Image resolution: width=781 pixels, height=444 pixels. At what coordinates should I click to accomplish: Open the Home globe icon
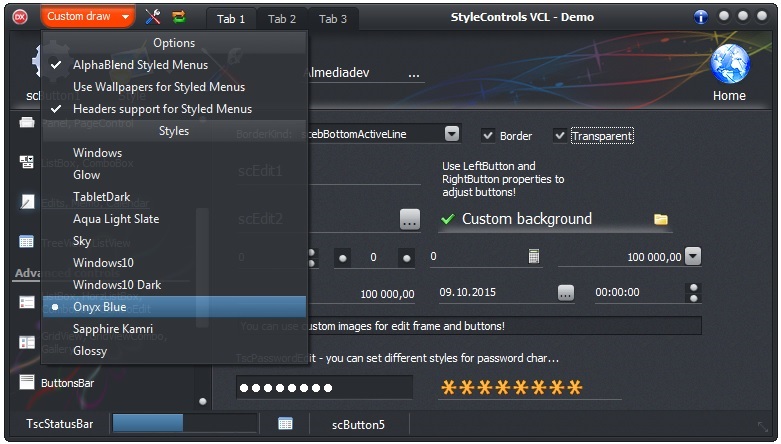click(729, 64)
